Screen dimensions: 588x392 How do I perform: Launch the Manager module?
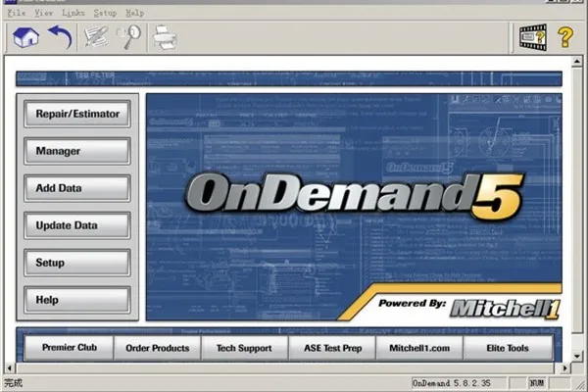click(77, 151)
